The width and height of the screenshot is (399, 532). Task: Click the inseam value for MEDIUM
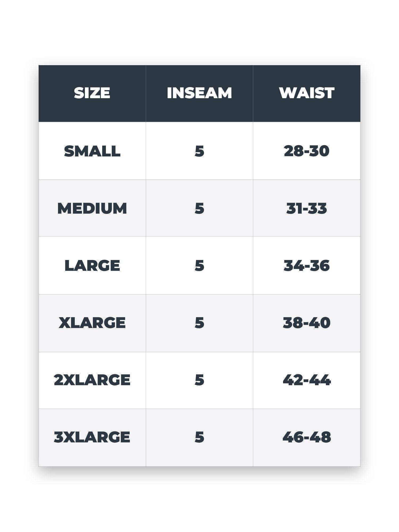click(x=199, y=208)
